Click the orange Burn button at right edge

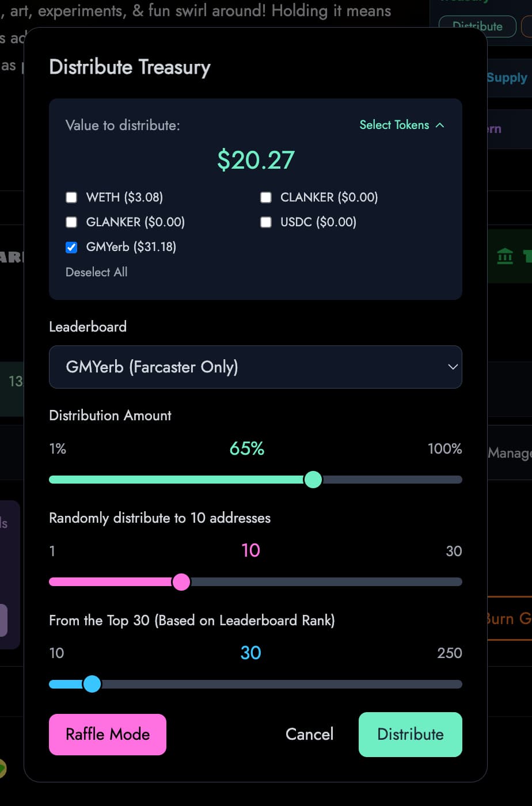[509, 619]
